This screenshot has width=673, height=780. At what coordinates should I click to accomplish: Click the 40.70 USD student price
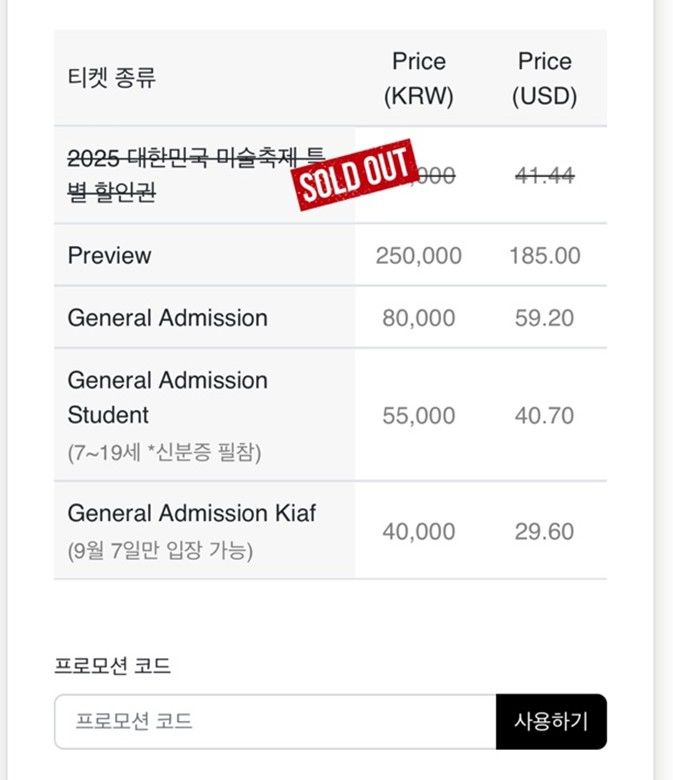[545, 415]
